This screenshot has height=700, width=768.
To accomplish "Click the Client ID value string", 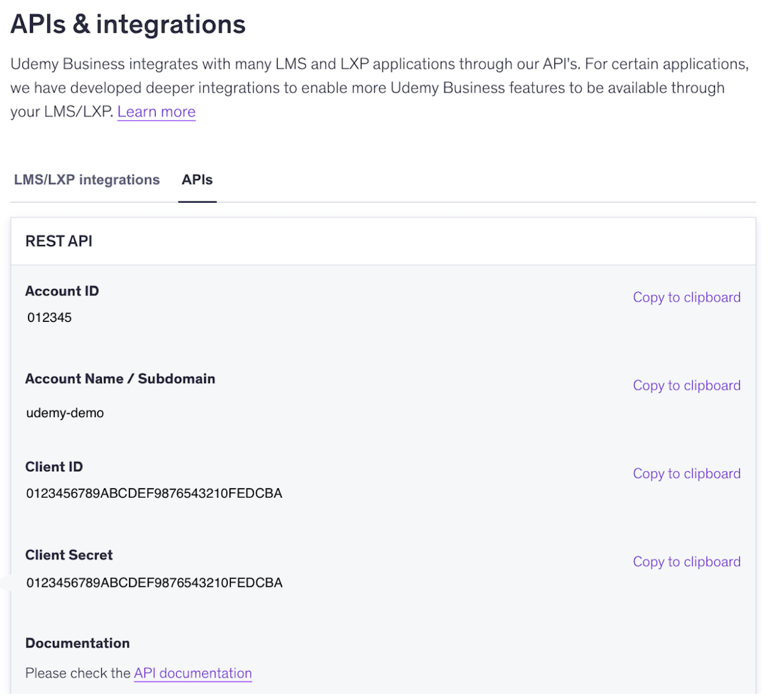I will point(154,493).
